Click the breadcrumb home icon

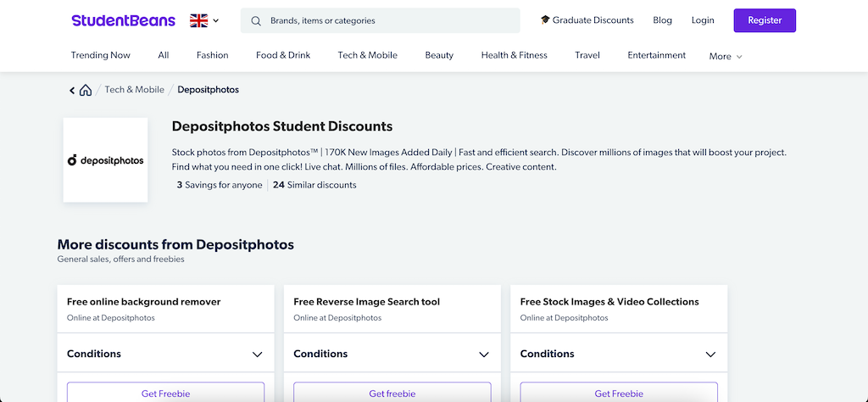86,90
